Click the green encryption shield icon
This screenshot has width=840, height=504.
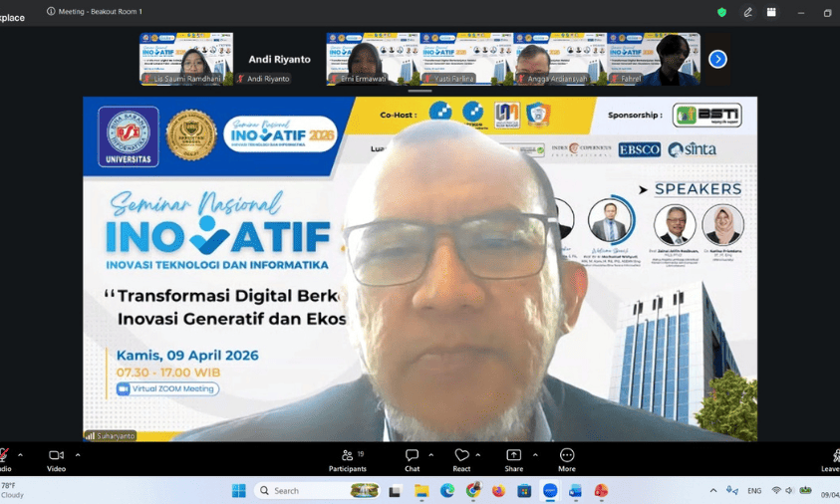pos(721,12)
